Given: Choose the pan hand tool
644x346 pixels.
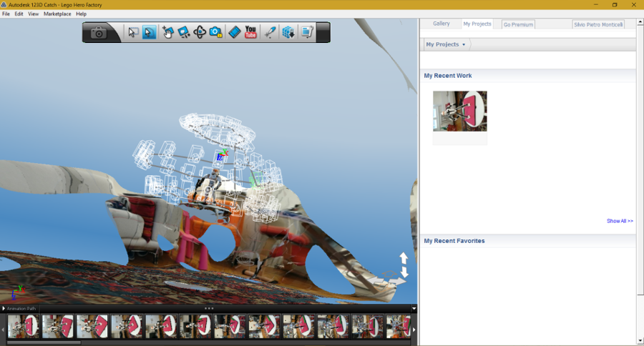Looking at the screenshot, I should (167, 32).
